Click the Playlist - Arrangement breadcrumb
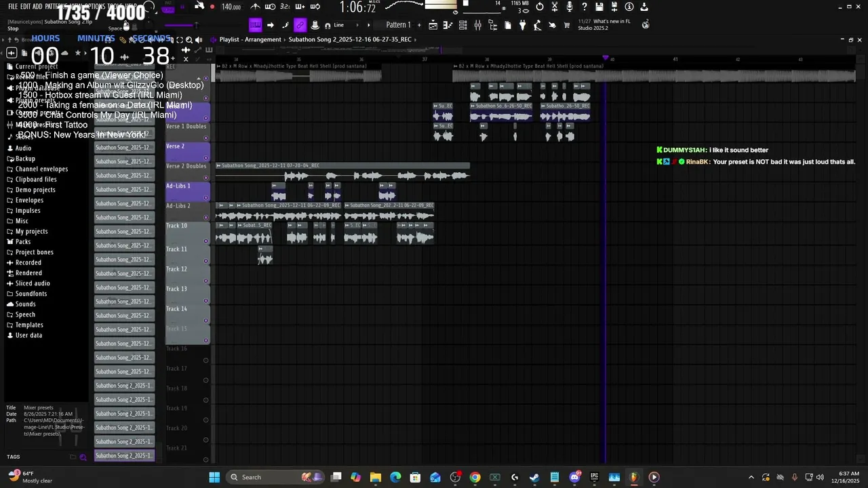The height and width of the screenshot is (488, 868). pyautogui.click(x=250, y=39)
